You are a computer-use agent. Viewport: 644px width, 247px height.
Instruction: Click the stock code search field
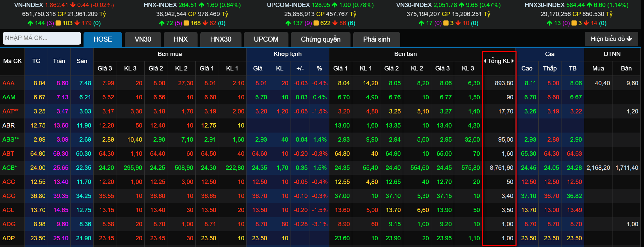42,38
